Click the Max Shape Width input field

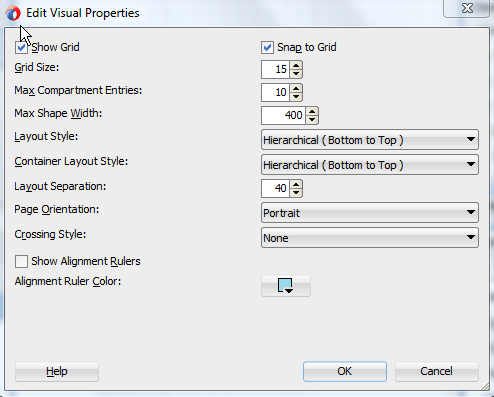pos(283,115)
